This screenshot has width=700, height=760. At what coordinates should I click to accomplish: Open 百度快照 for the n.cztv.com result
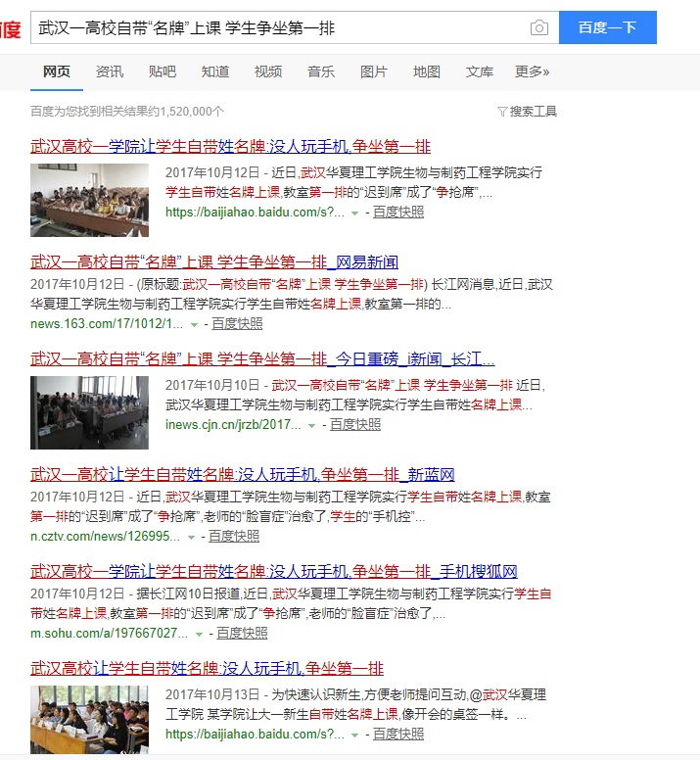(x=234, y=537)
